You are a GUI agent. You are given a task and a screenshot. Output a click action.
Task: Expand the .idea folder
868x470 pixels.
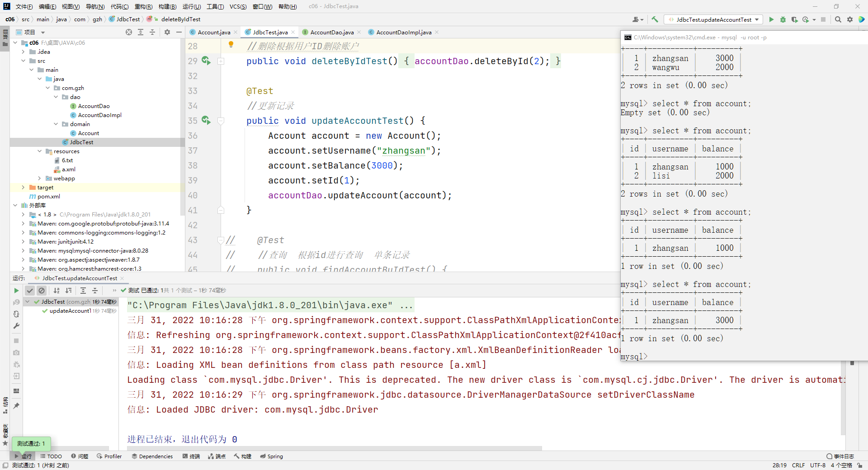(x=23, y=52)
